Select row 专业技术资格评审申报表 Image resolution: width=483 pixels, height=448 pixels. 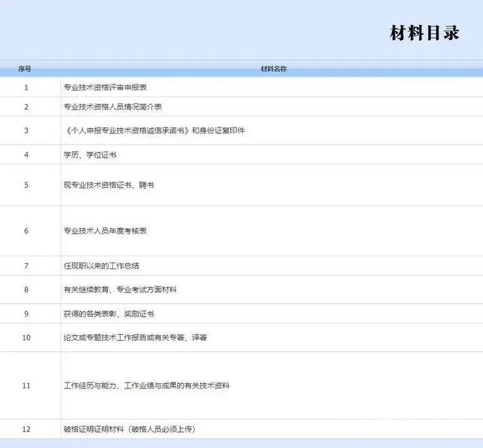click(x=241, y=87)
